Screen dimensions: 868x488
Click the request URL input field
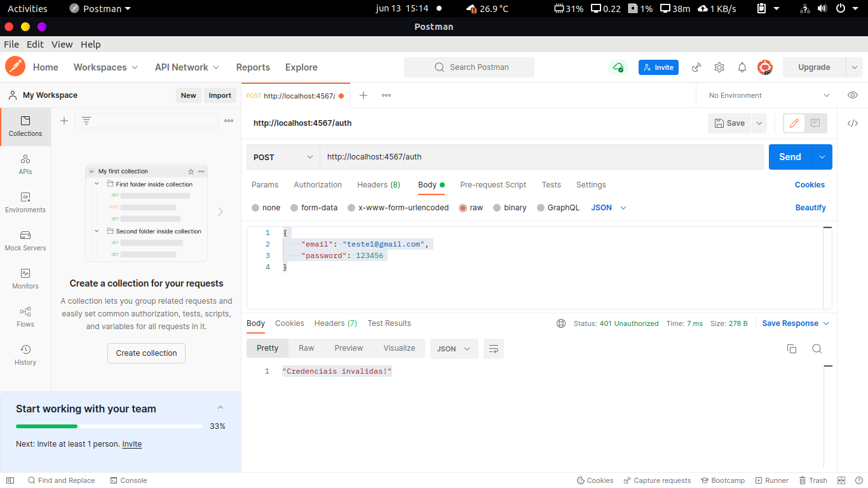pos(541,157)
